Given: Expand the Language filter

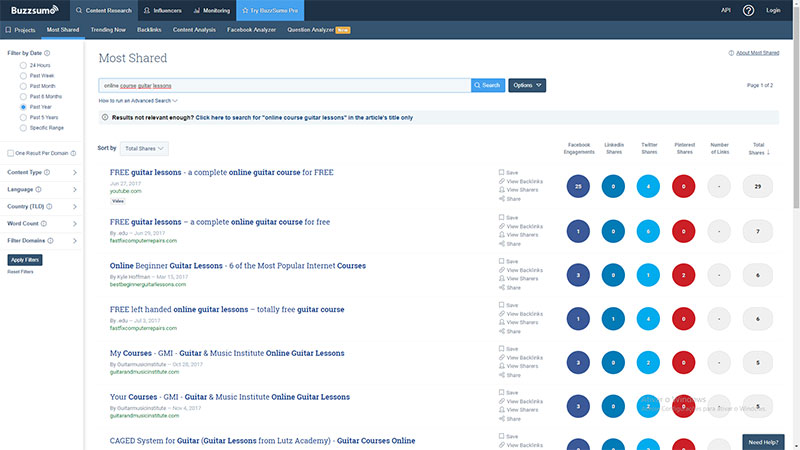Looking at the screenshot, I should pyautogui.click(x=74, y=189).
